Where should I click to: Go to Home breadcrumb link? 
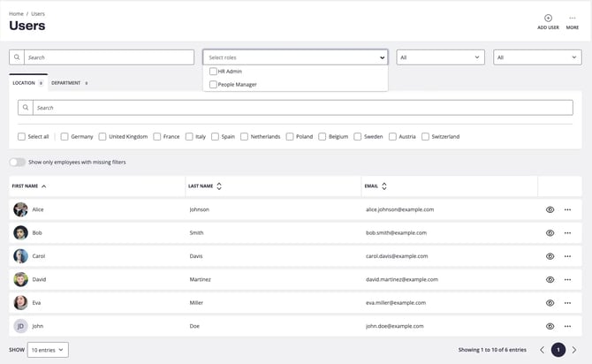click(x=16, y=14)
